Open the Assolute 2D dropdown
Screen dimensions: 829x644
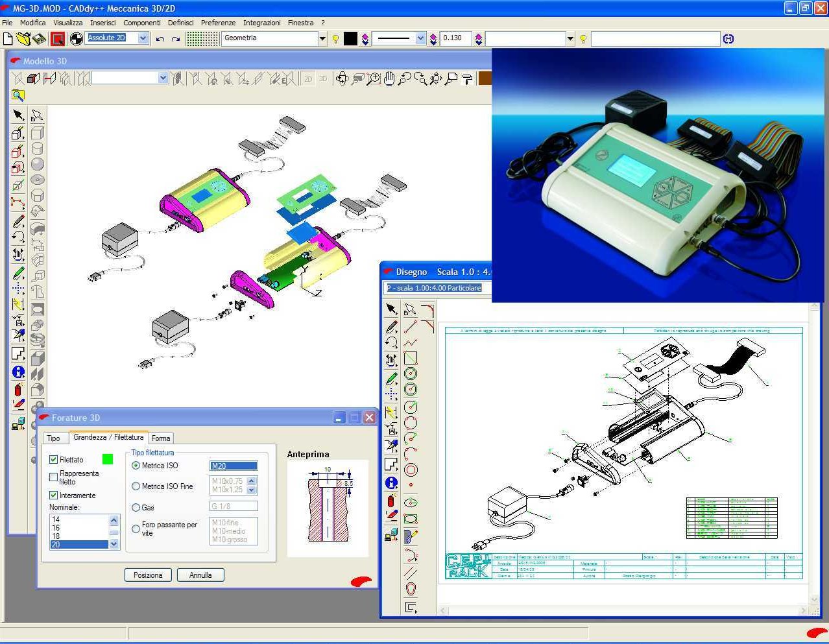(143, 38)
